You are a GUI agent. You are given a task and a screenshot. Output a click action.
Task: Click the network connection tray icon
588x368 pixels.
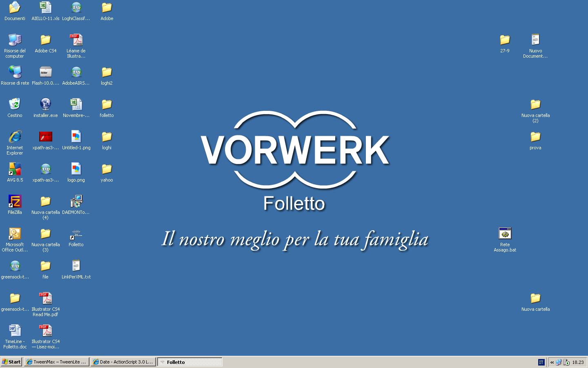559,362
